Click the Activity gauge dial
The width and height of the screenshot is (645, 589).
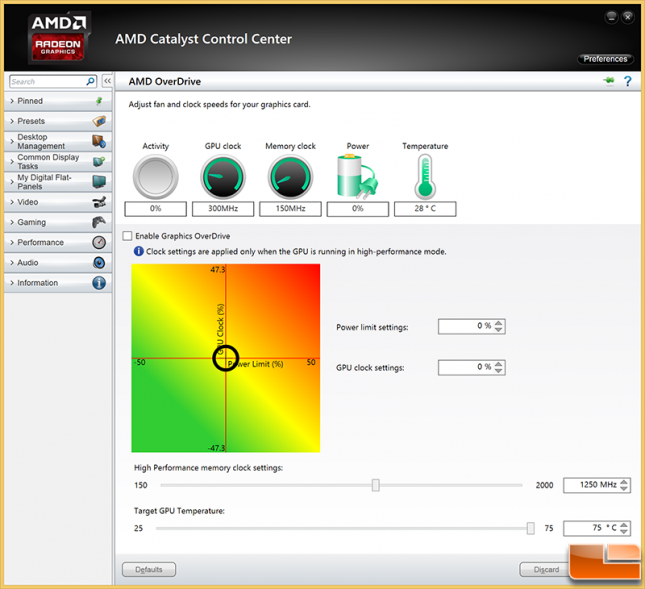[155, 177]
